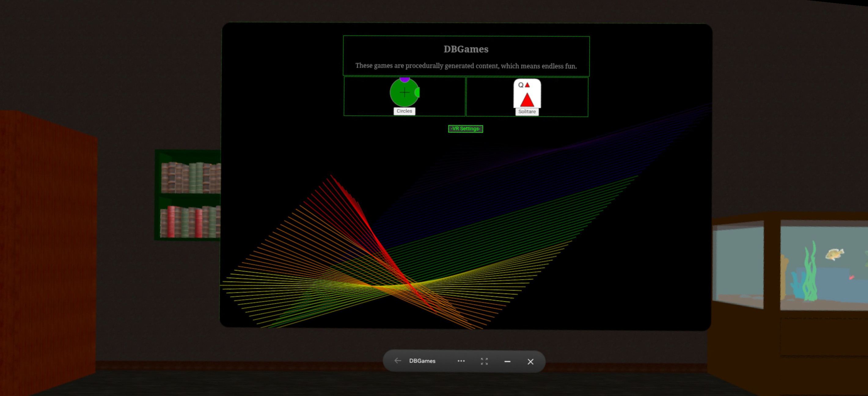This screenshot has height=396, width=868.
Task: Close the DBGames window
Action: 530,361
